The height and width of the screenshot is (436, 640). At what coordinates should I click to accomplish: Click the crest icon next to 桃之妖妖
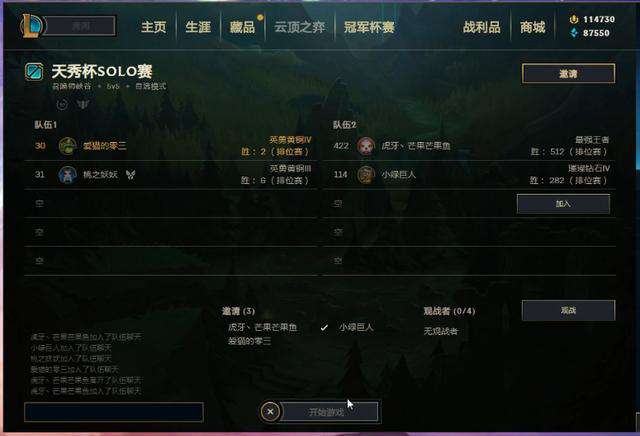(x=131, y=175)
